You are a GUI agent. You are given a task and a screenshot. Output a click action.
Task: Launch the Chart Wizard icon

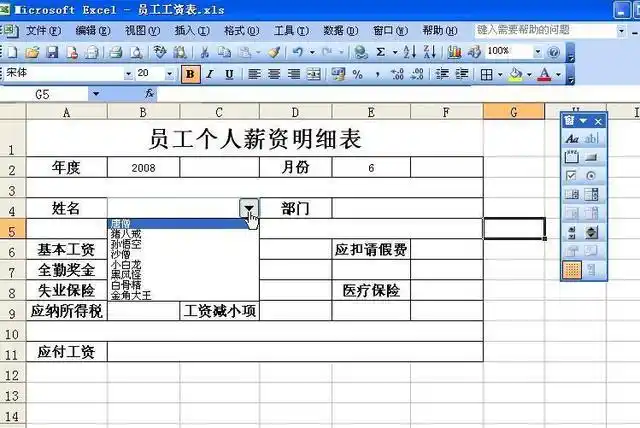coord(454,52)
